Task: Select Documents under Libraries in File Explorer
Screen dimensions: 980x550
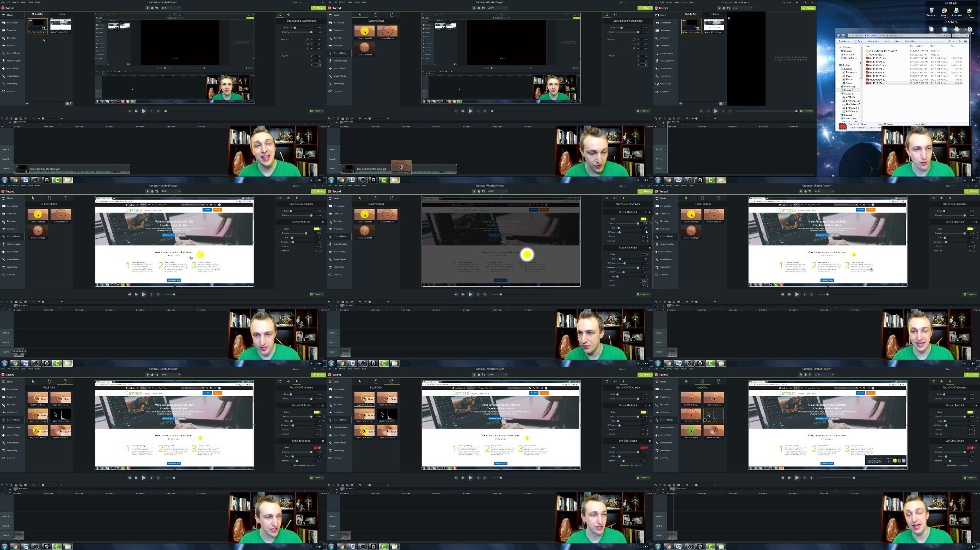Action: (x=850, y=72)
